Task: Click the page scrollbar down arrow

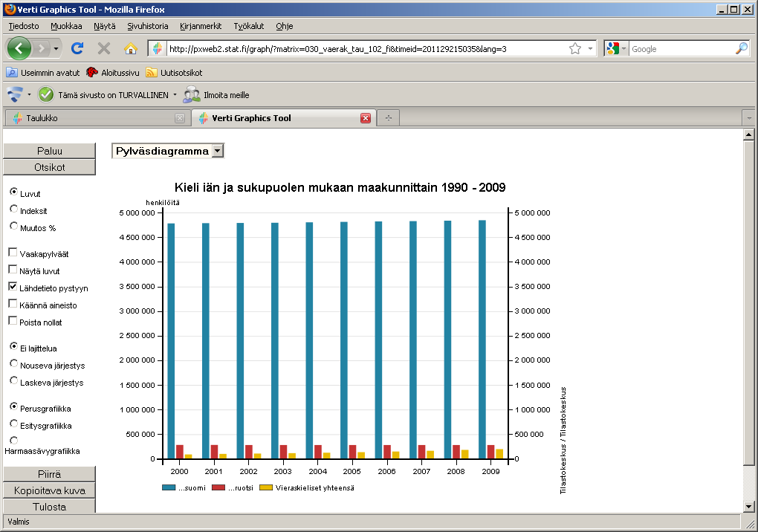Action: [749, 507]
